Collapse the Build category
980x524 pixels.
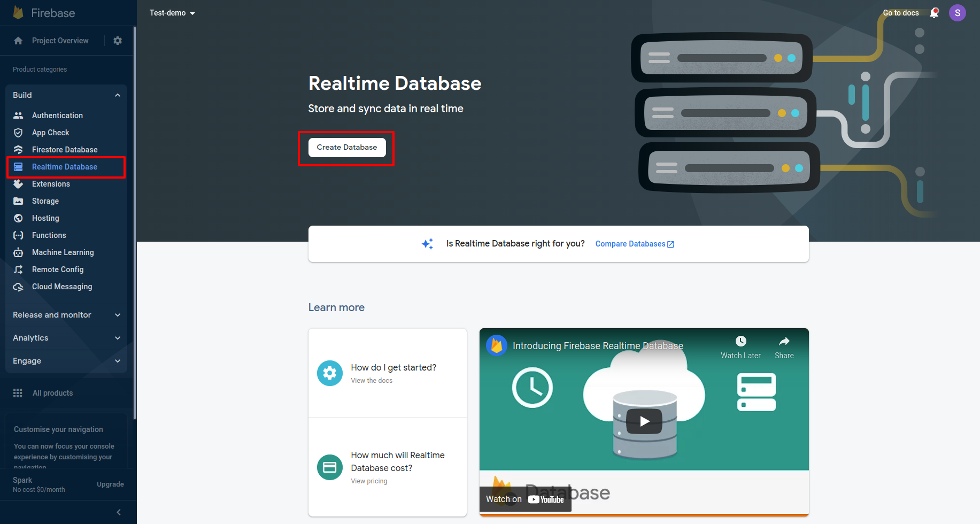click(x=118, y=95)
